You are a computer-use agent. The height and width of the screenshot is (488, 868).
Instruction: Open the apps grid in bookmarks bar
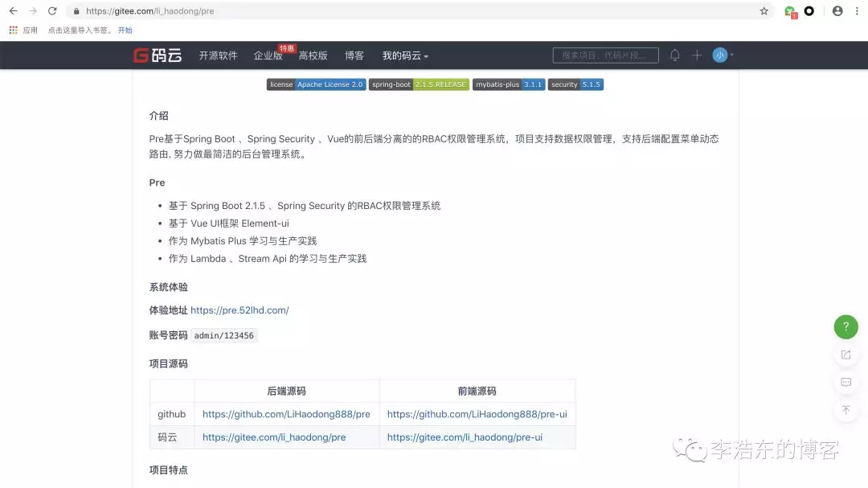[x=14, y=30]
